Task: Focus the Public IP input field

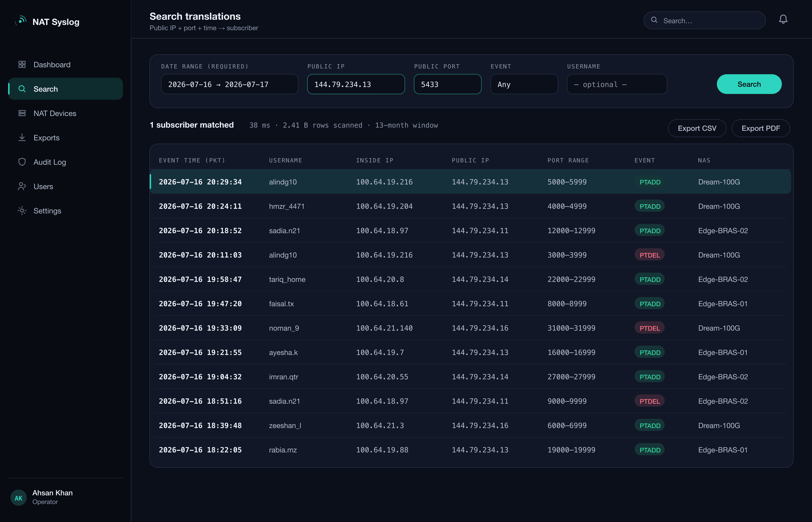Action: coord(356,84)
